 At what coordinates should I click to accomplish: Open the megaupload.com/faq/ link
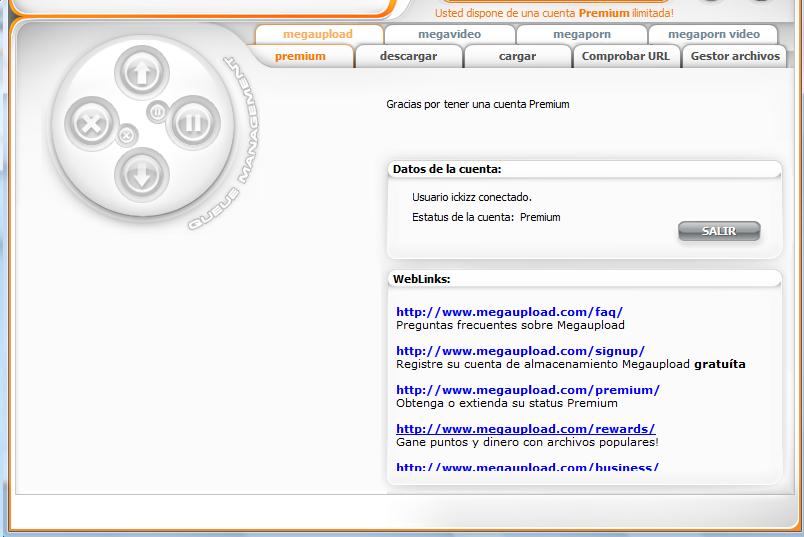click(509, 312)
